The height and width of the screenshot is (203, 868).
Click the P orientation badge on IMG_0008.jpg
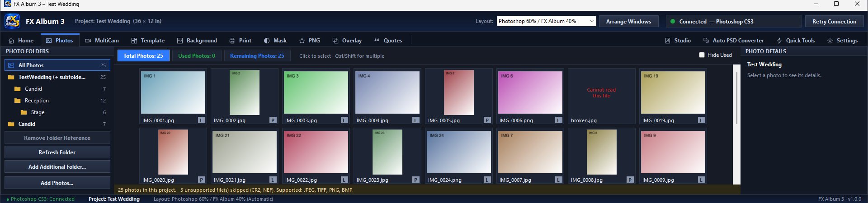630,180
